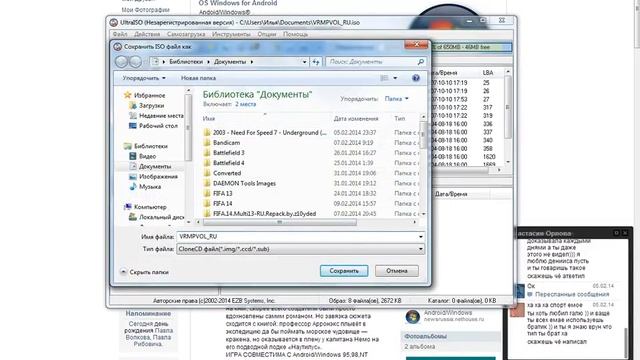Open Локальный диск in navigation pane
This screenshot has width=640, height=360.
pos(157,217)
